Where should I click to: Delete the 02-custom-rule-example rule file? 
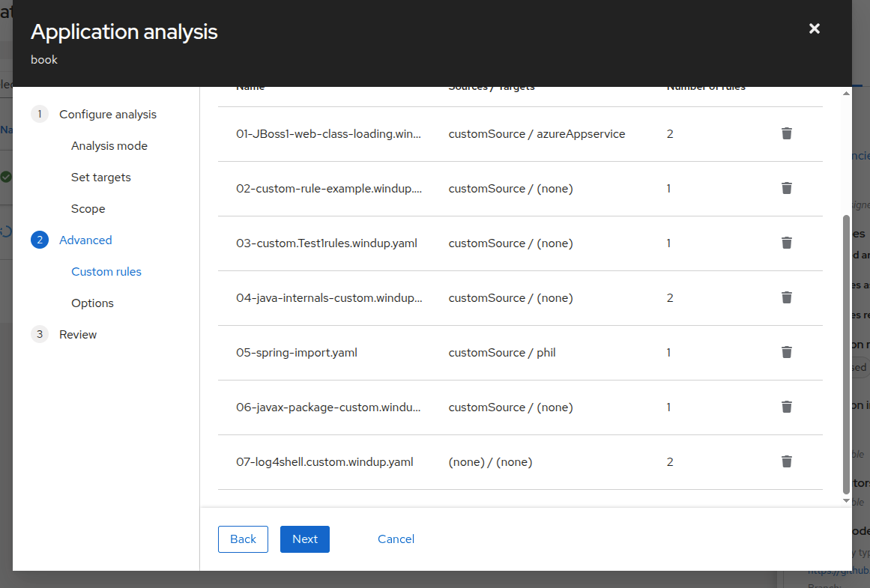pos(786,188)
